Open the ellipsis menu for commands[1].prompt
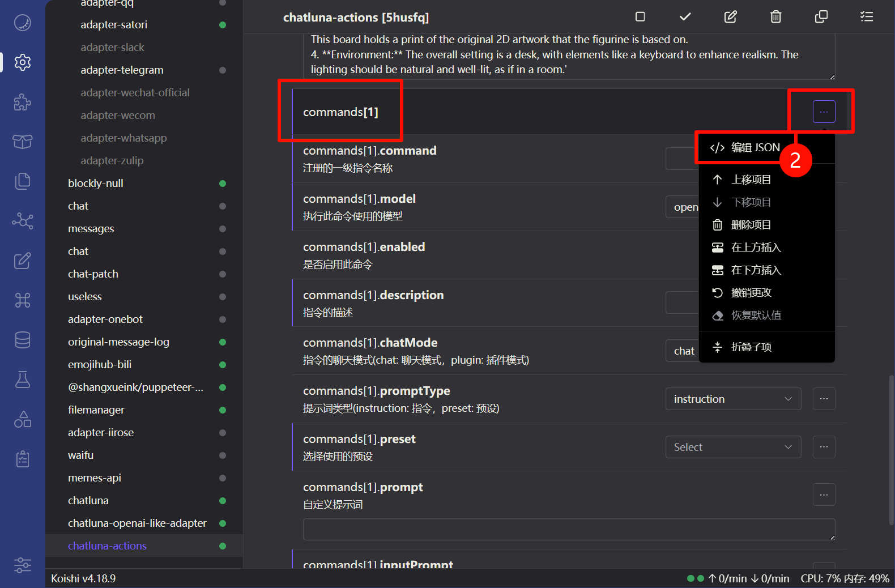 (824, 495)
